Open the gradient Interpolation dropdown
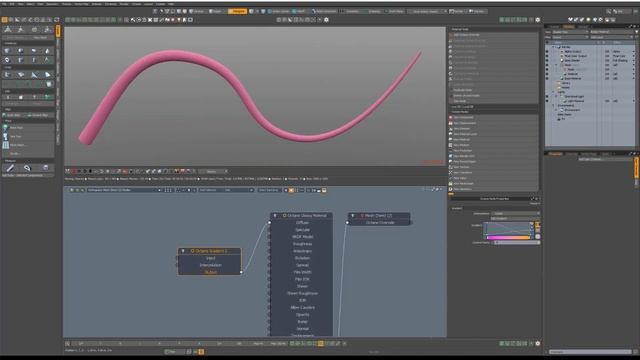The width and height of the screenshot is (640, 360). (516, 213)
